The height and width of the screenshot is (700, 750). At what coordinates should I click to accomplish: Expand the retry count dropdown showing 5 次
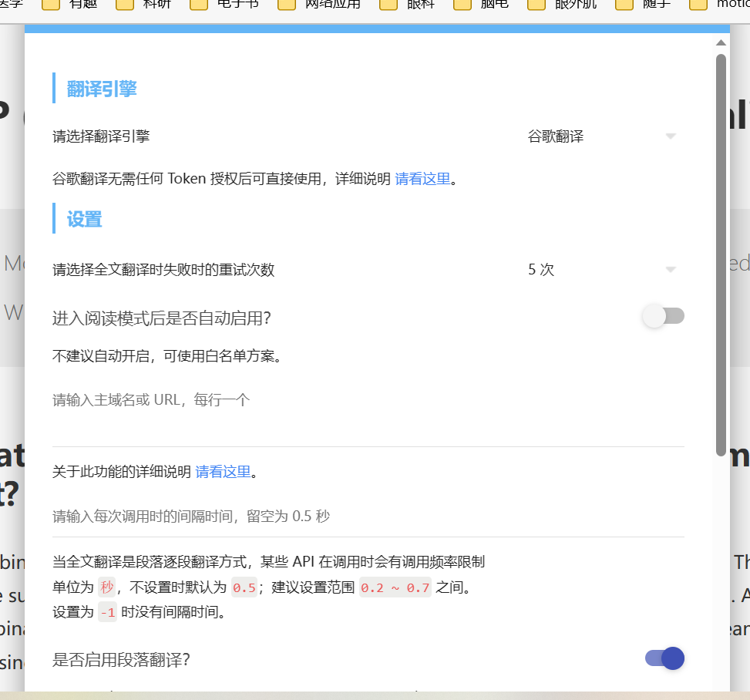click(540, 270)
